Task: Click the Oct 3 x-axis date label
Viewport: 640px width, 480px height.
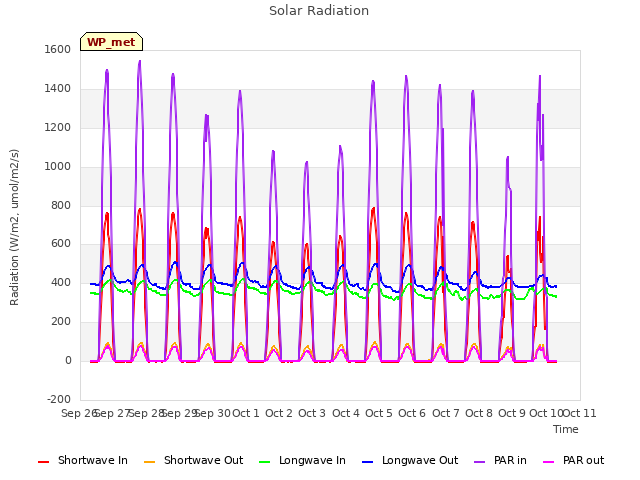Action: tap(312, 413)
